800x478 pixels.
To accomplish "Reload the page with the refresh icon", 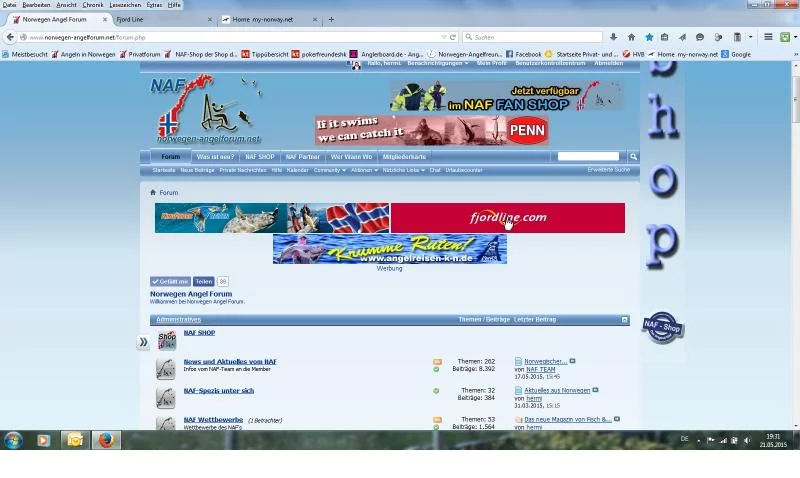I will point(452,37).
